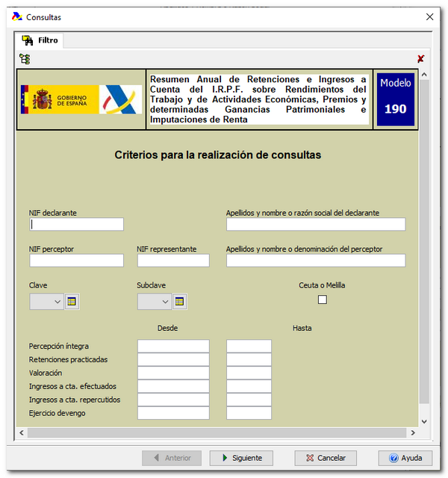Screen dimensions: 448x478
Task: Open the Subclave lookup table icon
Action: click(x=179, y=302)
